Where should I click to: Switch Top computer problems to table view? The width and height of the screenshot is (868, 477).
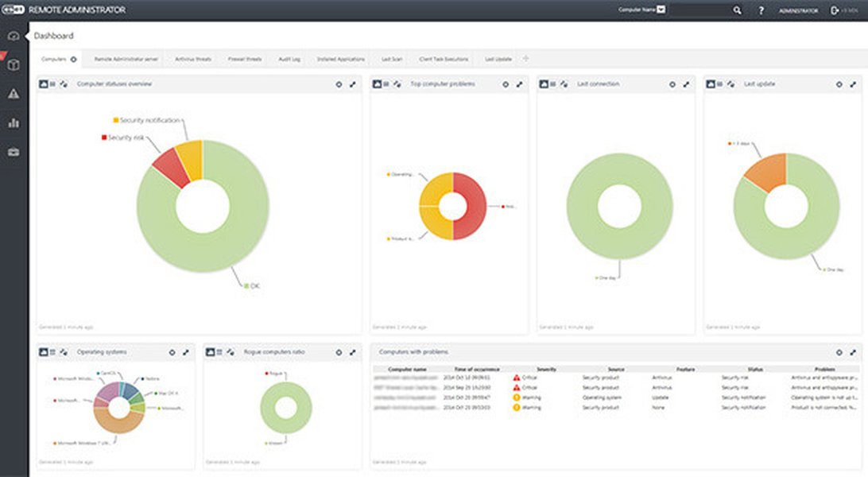pyautogui.click(x=386, y=84)
